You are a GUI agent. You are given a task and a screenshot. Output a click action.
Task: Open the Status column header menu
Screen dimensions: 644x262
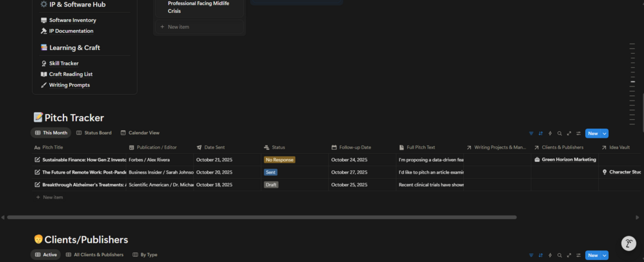click(x=295, y=147)
